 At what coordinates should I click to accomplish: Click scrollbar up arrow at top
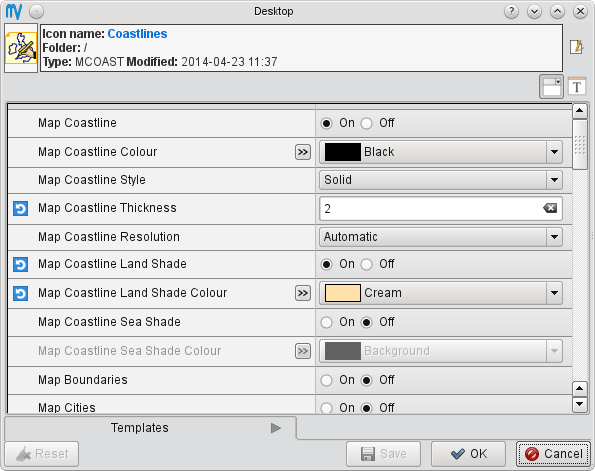pos(579,111)
